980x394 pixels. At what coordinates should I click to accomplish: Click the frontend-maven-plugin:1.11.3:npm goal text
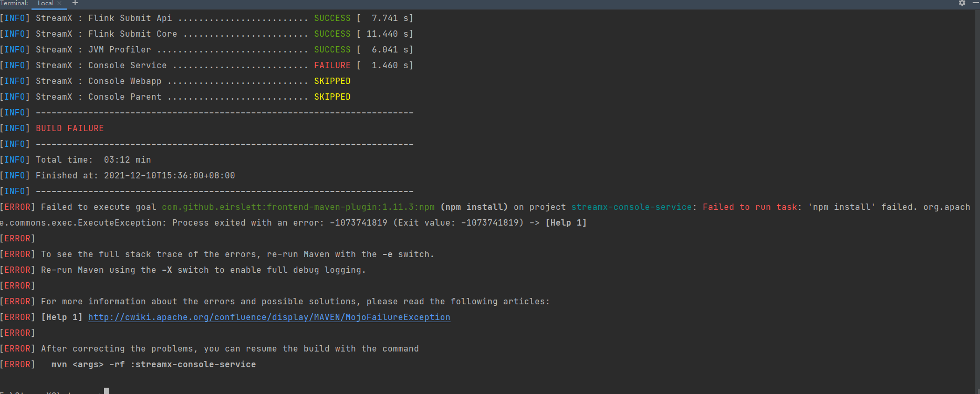click(x=298, y=207)
